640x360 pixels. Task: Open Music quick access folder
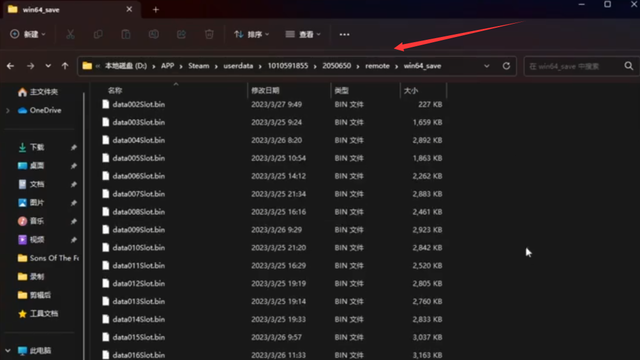click(x=31, y=221)
